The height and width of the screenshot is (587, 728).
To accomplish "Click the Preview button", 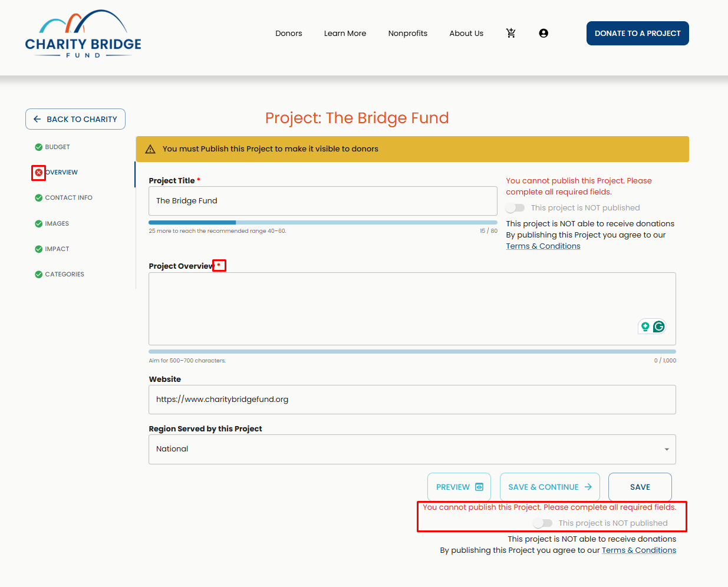I will coord(459,487).
